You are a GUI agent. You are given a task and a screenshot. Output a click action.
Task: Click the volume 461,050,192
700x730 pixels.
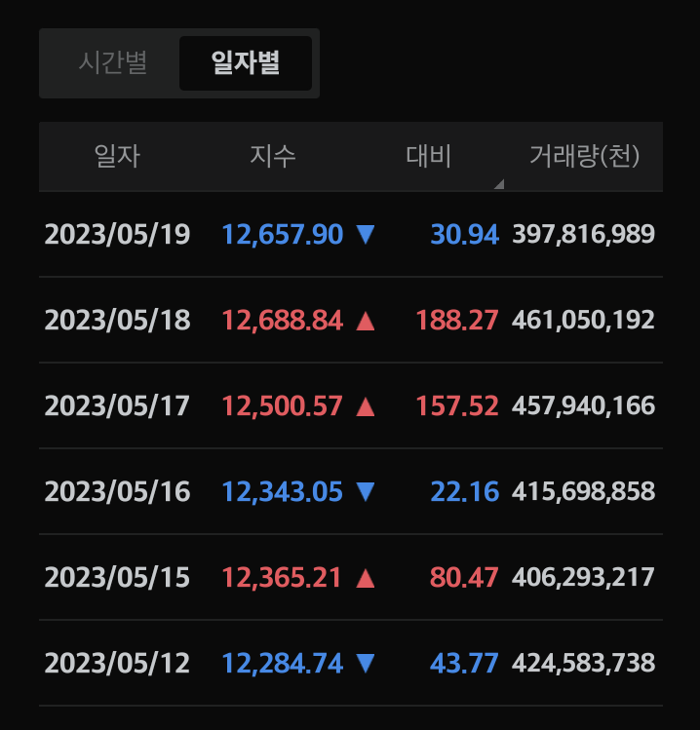pos(584,321)
